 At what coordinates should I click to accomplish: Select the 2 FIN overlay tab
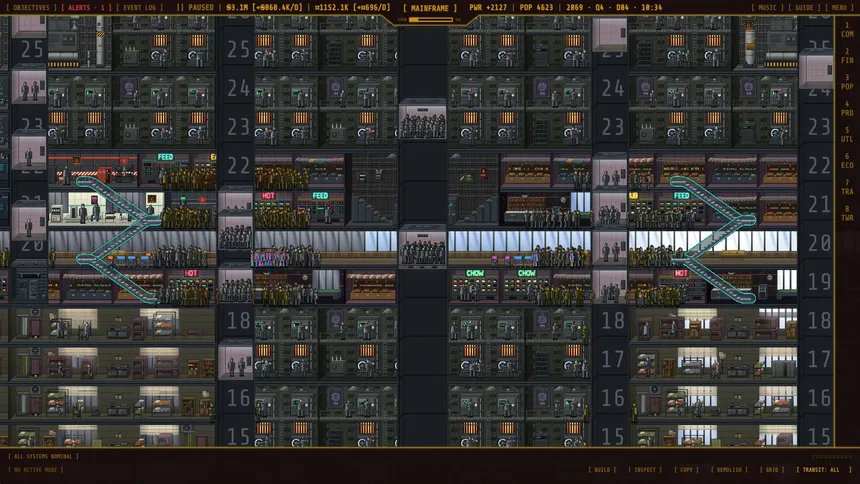click(847, 56)
